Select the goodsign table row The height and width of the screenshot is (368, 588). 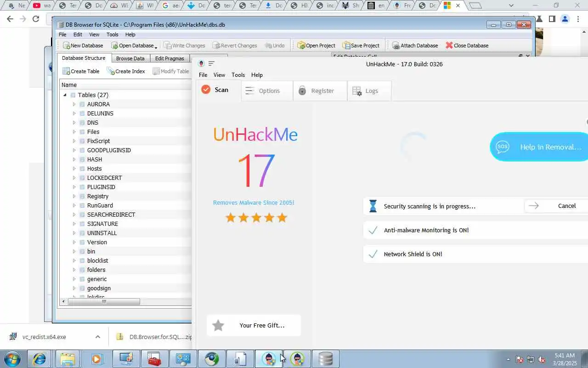point(99,288)
